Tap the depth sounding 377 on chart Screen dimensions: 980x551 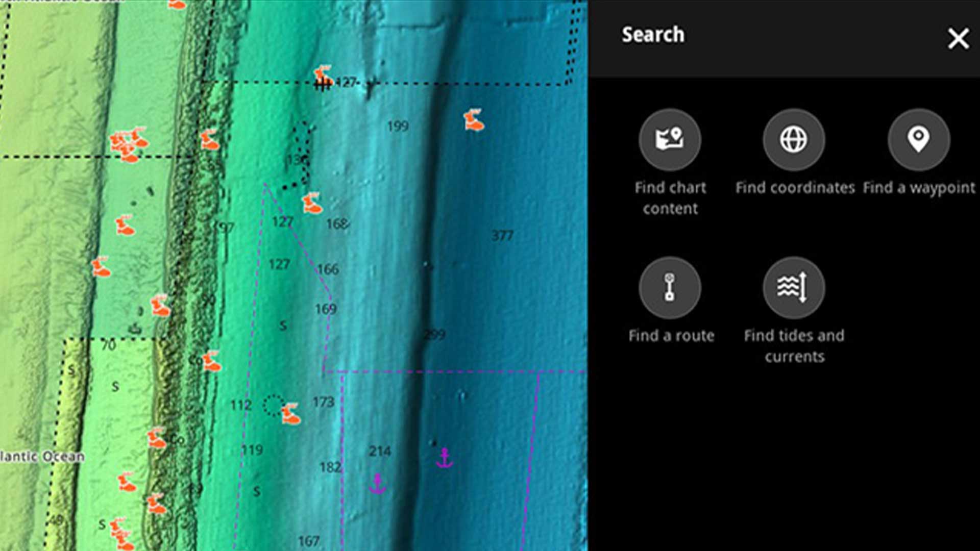502,236
